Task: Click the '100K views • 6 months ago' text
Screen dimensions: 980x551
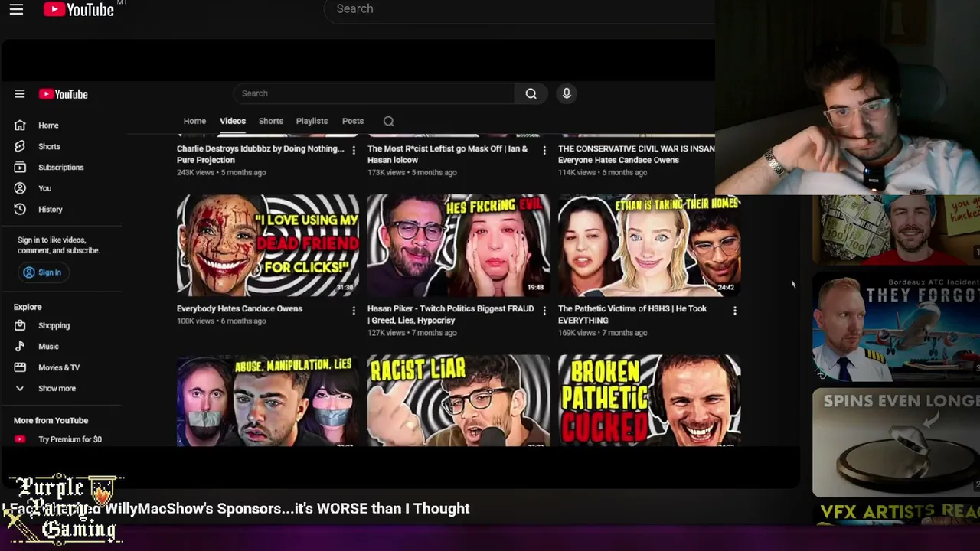Action: click(221, 321)
